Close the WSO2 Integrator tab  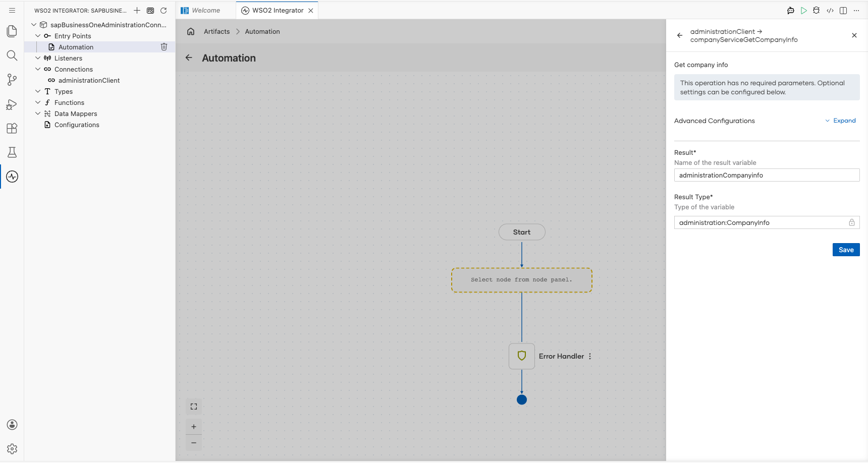point(311,11)
